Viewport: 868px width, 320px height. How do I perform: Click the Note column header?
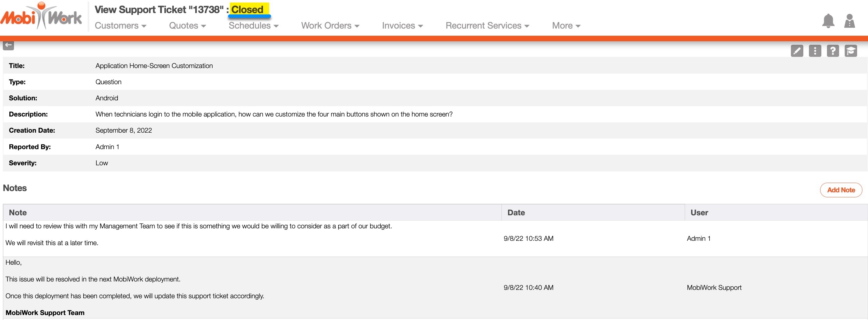pyautogui.click(x=18, y=213)
